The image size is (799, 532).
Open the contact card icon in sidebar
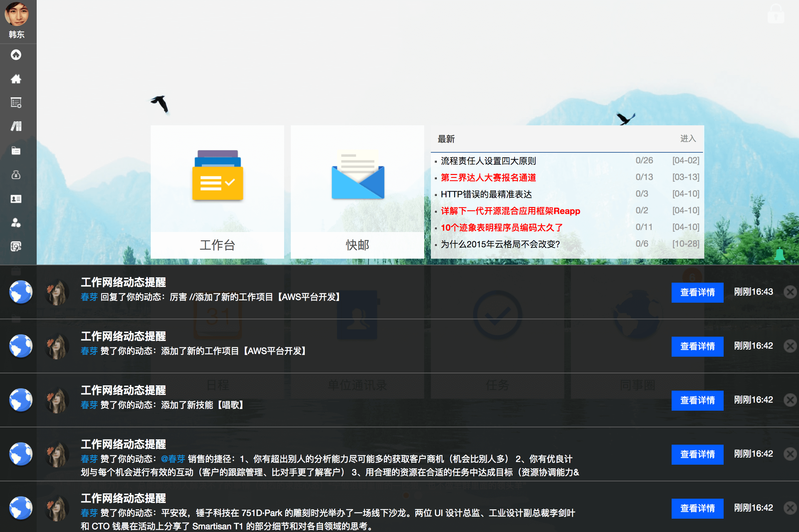pos(16,198)
